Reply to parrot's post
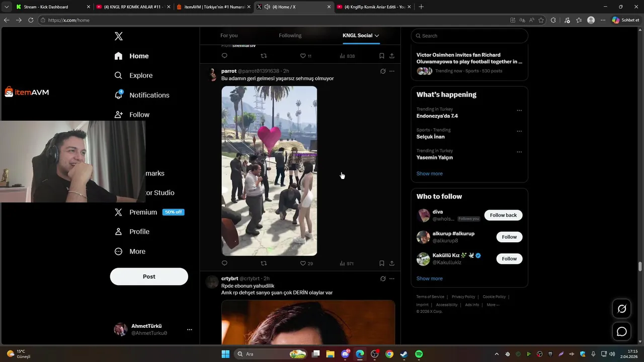The height and width of the screenshot is (362, 644). [x=224, y=263]
